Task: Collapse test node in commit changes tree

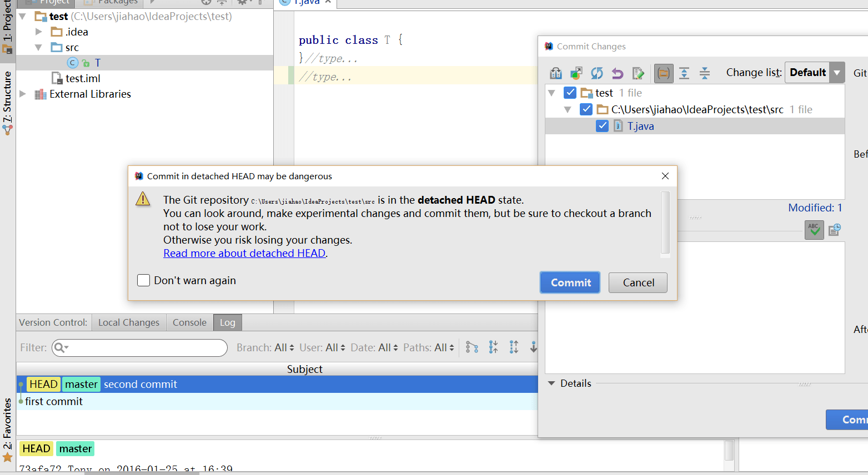Action: click(x=551, y=93)
